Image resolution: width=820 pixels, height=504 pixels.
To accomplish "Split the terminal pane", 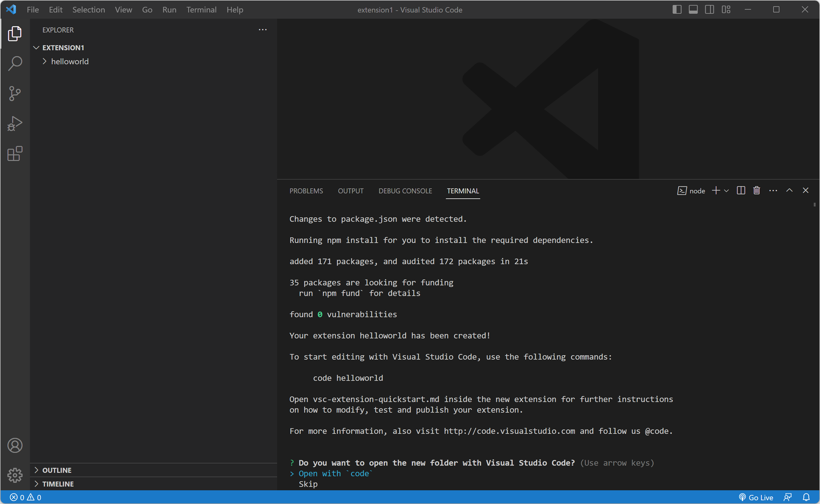I will [741, 190].
